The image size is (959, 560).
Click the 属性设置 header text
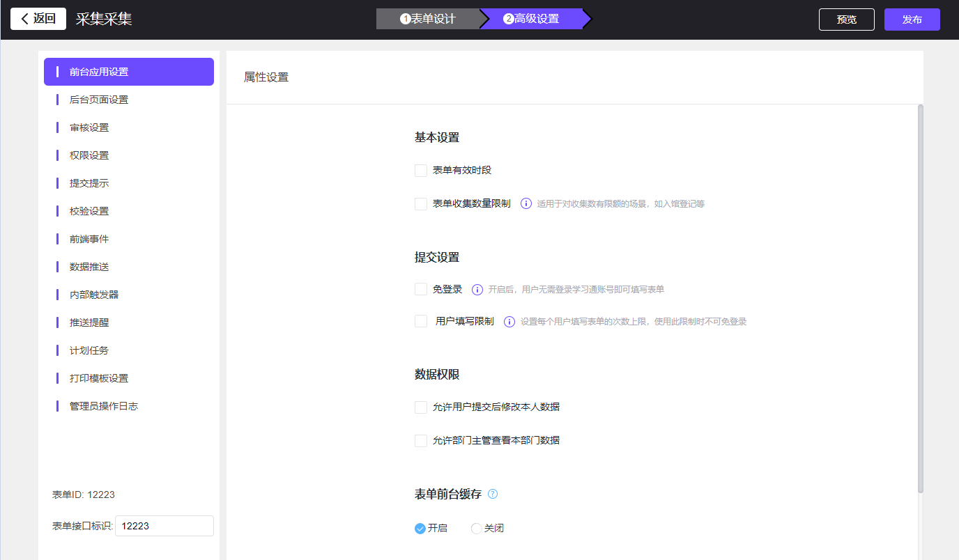pyautogui.click(x=266, y=77)
